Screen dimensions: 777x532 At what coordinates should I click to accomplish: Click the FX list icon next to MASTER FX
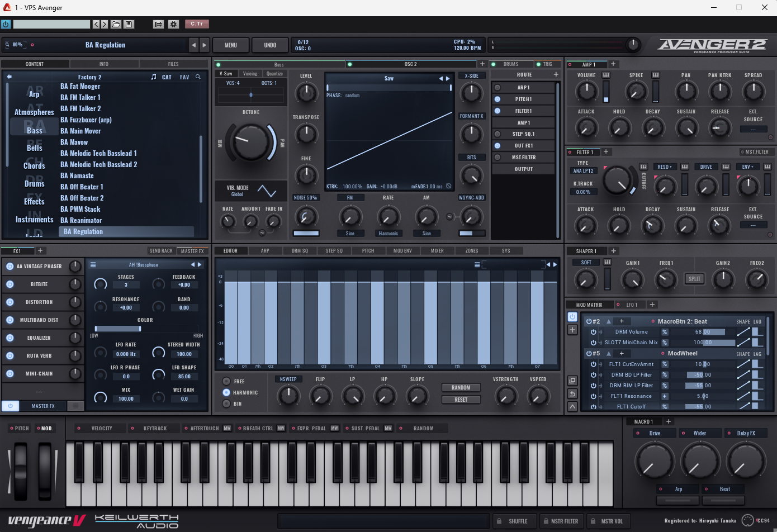(x=75, y=406)
